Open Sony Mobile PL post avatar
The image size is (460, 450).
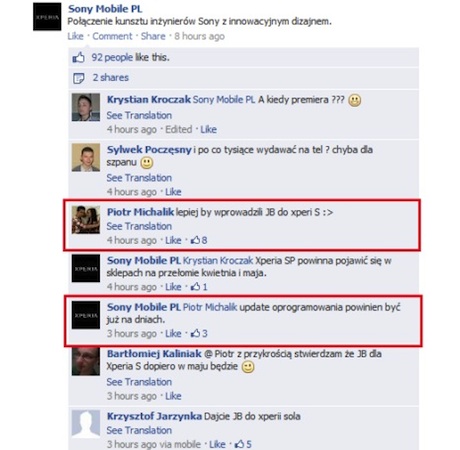point(47,17)
